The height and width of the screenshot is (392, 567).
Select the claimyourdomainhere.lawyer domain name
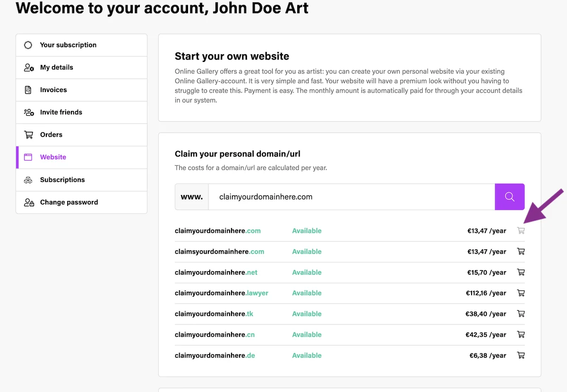(222, 293)
